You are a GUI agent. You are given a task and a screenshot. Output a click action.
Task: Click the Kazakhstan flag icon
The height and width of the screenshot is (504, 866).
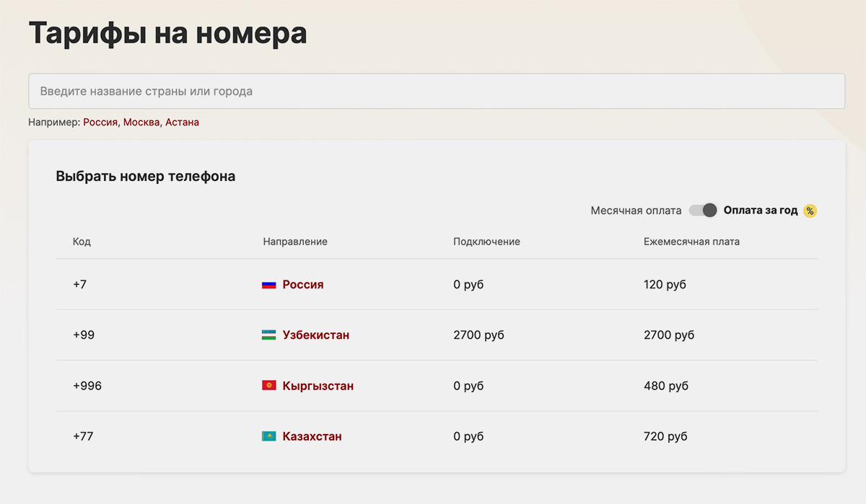(268, 436)
